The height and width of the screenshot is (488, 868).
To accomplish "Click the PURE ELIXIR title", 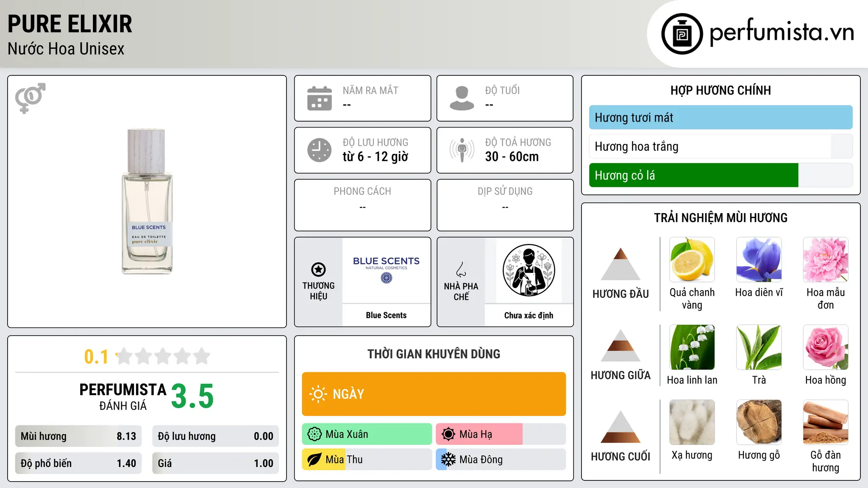I will 70,24.
